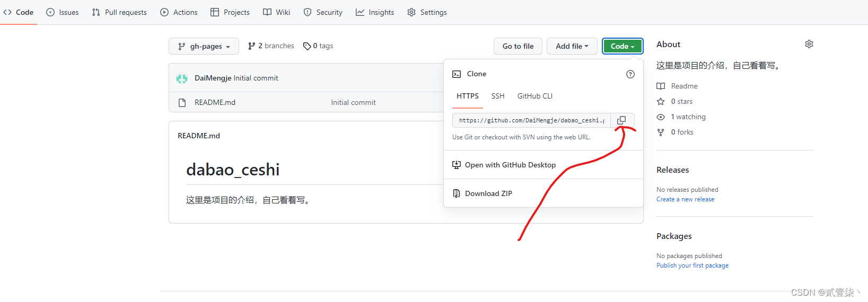Click the terminal icon beside Clone

(x=457, y=74)
